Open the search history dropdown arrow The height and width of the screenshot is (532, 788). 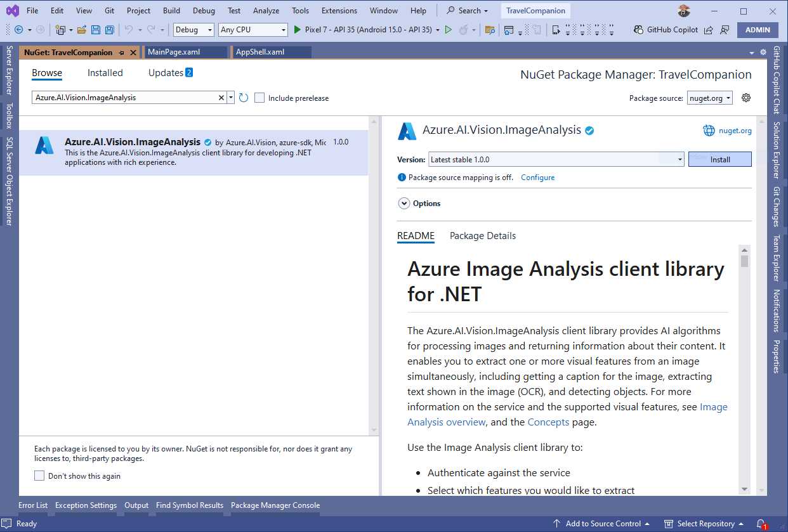click(230, 98)
